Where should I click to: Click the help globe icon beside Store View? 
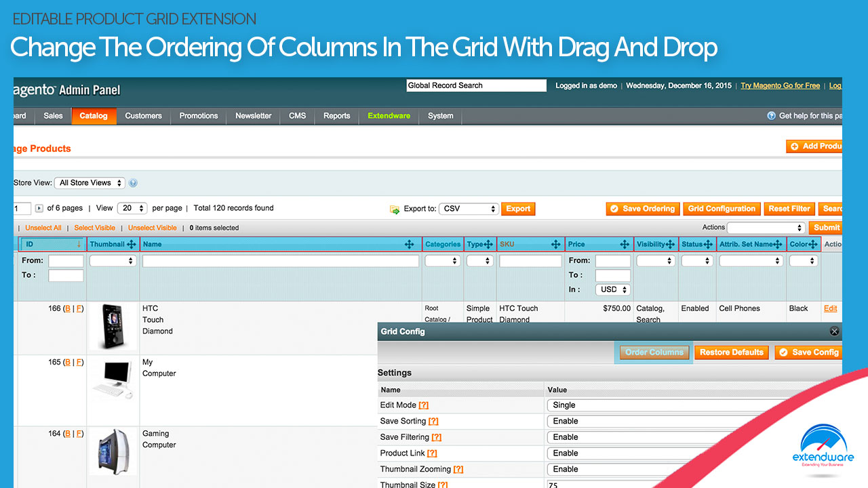(133, 182)
